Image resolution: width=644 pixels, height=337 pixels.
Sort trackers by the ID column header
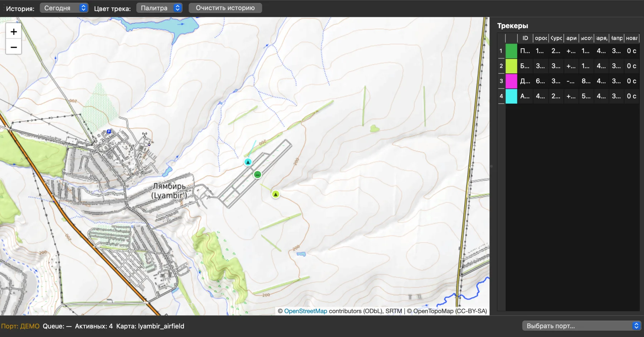525,38
